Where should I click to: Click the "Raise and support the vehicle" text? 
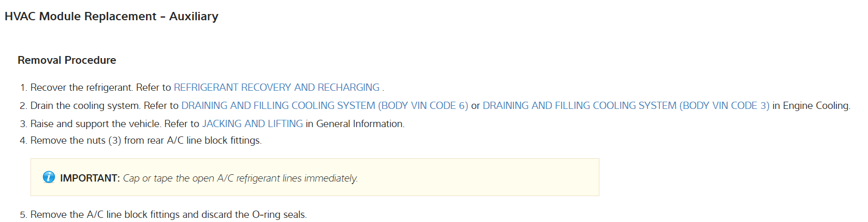click(96, 124)
